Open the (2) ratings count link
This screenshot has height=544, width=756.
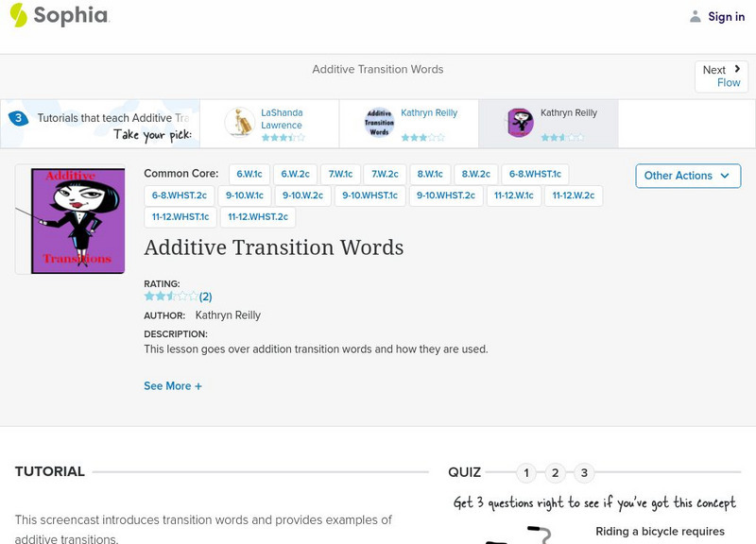[205, 297]
